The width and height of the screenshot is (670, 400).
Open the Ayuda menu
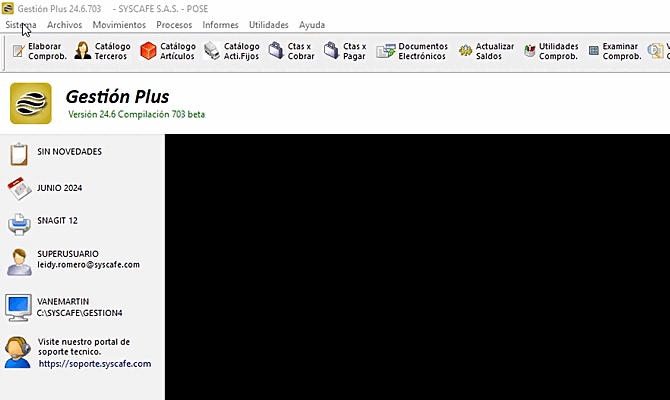311,25
